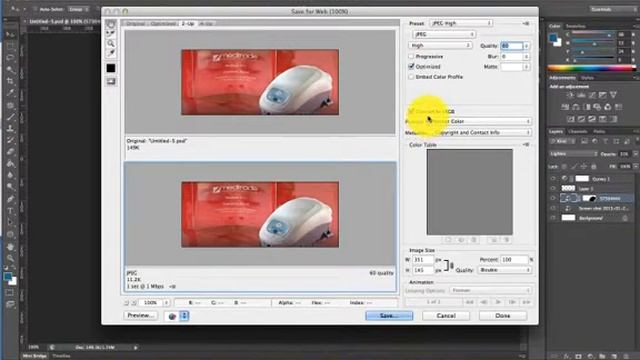This screenshot has height=360, width=640.
Task: Add a Curves adjustment from Adjustments panel
Action: point(592,95)
